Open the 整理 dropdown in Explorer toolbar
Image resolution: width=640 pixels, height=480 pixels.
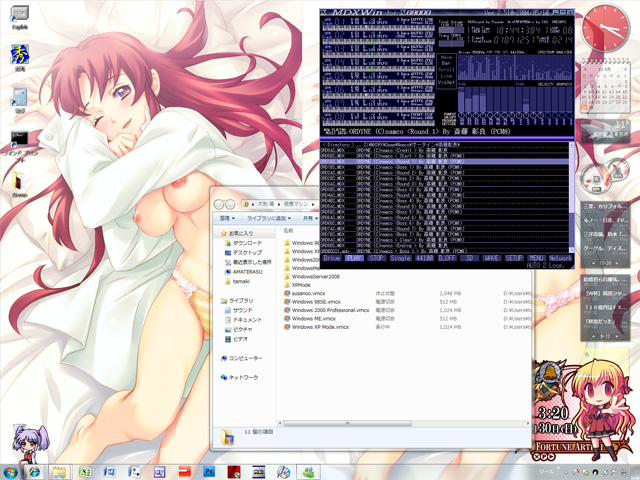click(x=228, y=217)
